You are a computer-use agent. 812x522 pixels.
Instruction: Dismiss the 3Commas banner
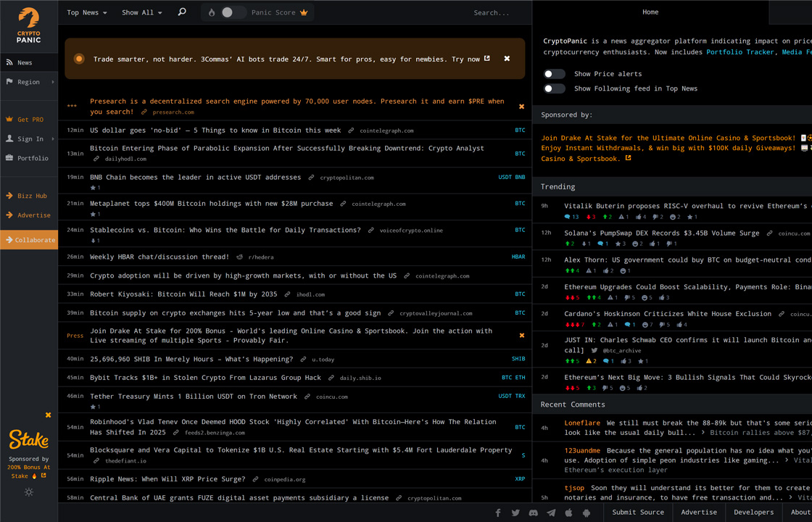[507, 59]
